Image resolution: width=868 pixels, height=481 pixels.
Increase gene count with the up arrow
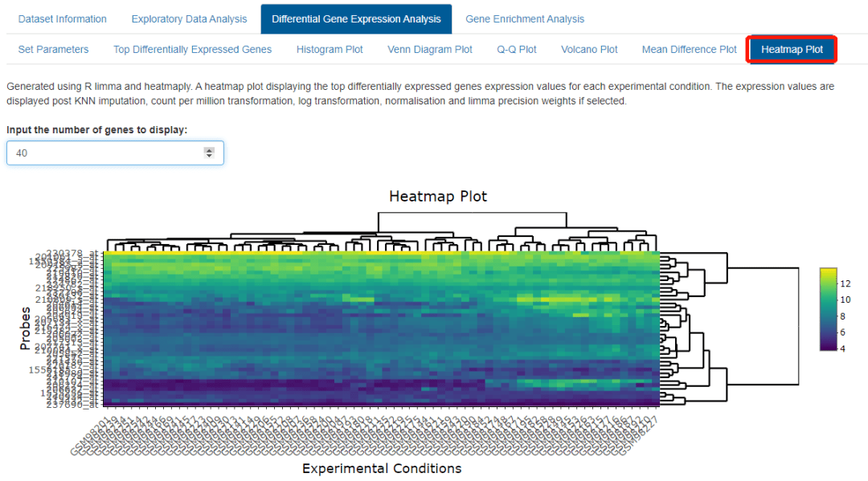[209, 150]
